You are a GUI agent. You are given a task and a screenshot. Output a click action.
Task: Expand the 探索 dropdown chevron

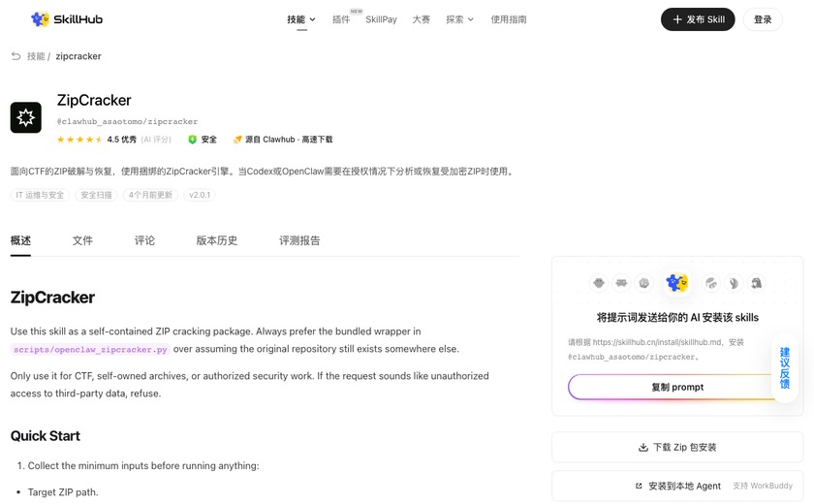[x=471, y=19]
